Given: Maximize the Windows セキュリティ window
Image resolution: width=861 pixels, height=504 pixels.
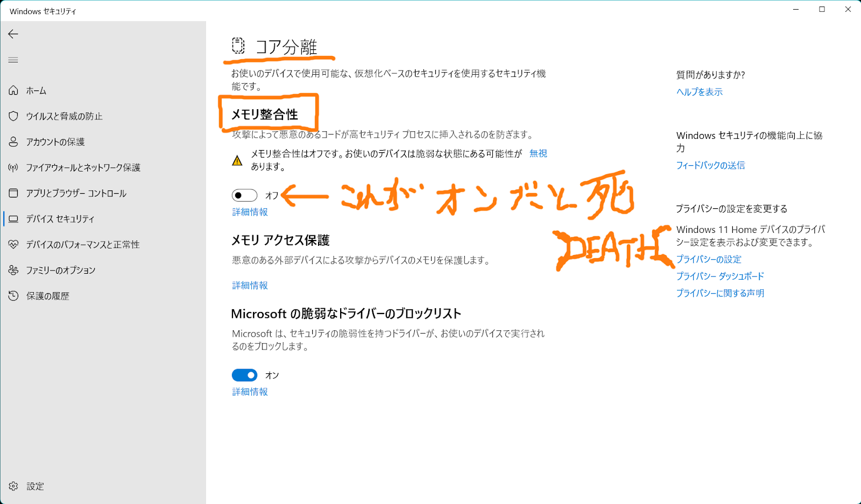Looking at the screenshot, I should (x=822, y=10).
